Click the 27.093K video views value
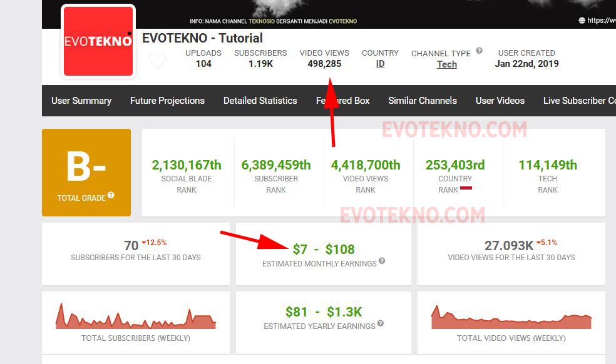Screen dimensions: 616x364 509,245
